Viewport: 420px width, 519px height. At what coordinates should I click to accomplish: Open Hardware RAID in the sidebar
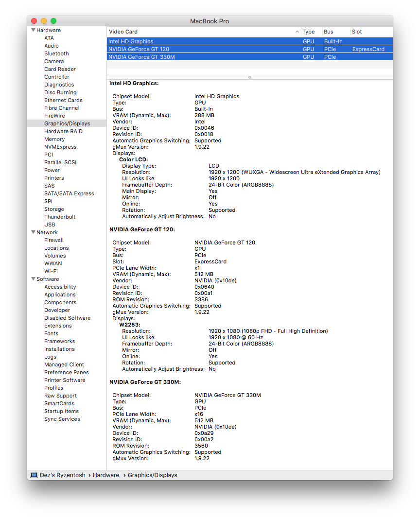[63, 131]
